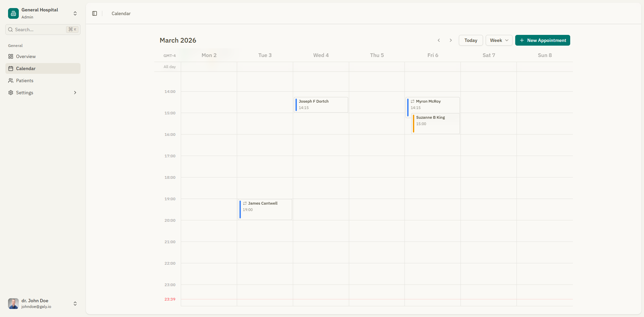Create a New Appointment
644x317 pixels.
542,40
